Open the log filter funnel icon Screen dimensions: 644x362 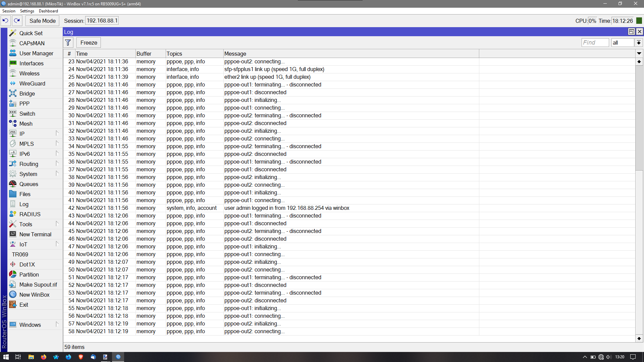tap(68, 43)
